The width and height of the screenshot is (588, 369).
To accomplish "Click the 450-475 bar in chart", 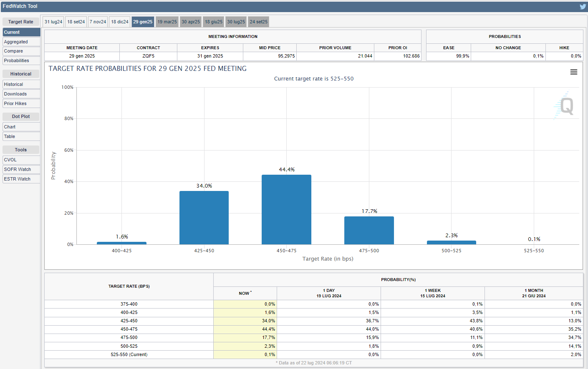I will pyautogui.click(x=286, y=209).
